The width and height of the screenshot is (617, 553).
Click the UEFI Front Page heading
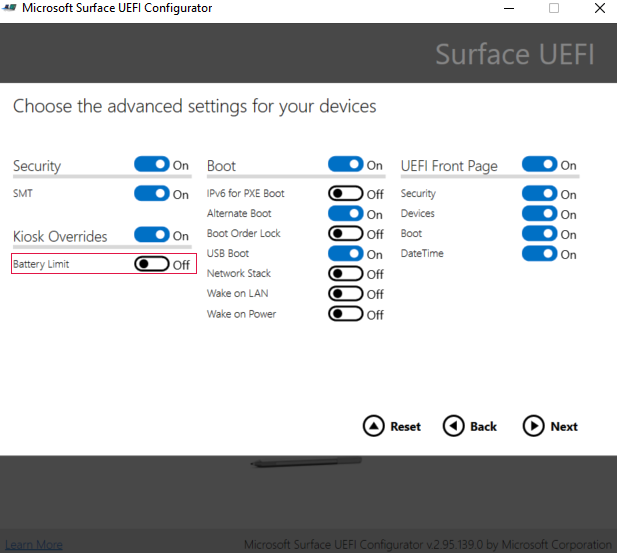[x=449, y=166]
